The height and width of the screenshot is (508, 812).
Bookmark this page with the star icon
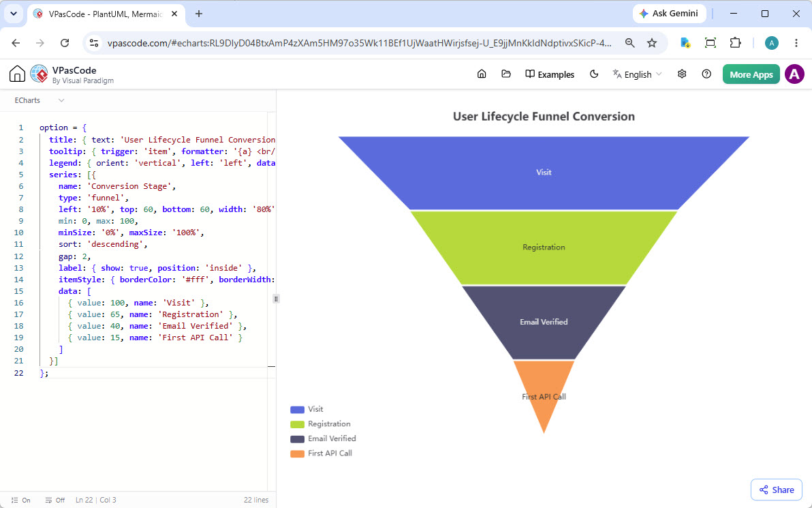point(652,43)
